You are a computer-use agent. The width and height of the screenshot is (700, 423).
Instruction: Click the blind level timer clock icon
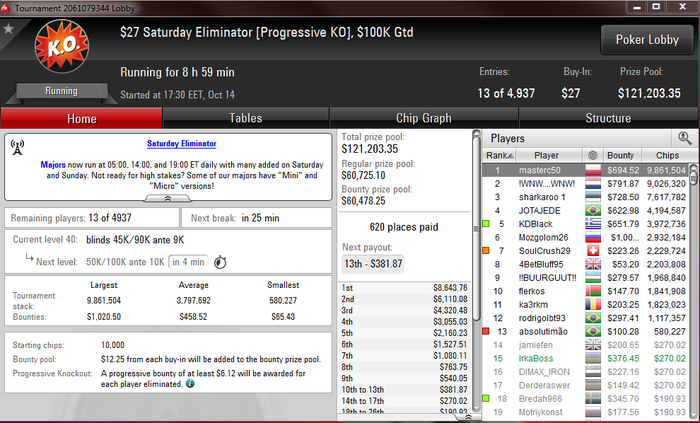click(x=220, y=262)
